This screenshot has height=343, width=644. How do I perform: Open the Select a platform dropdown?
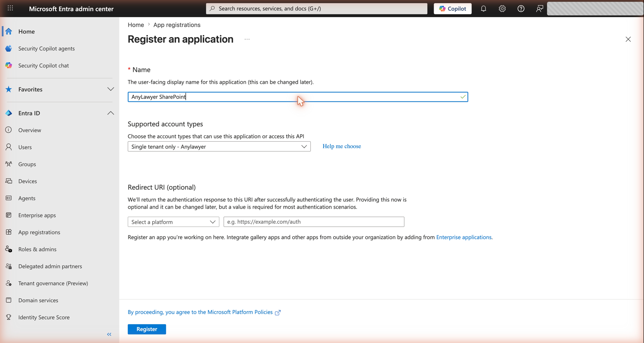(173, 222)
